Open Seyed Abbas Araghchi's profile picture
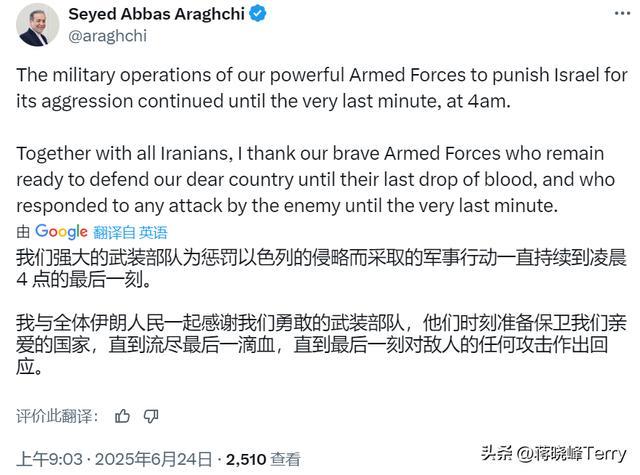The image size is (640, 475). pyautogui.click(x=38, y=25)
